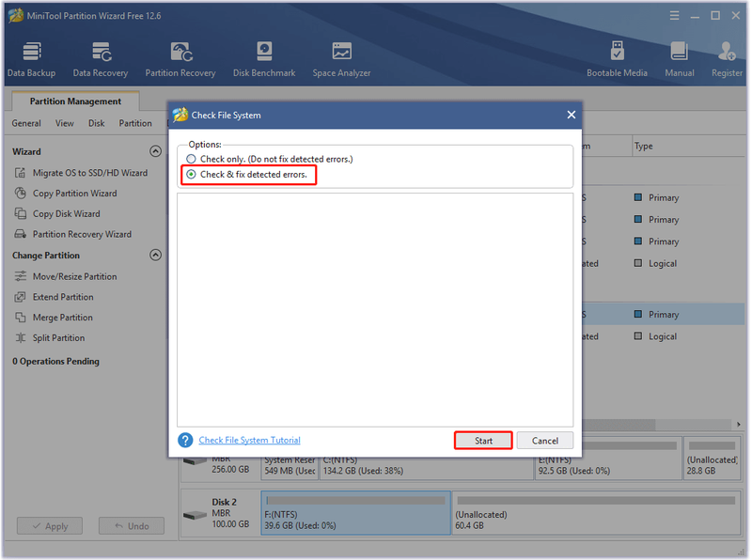The image size is (752, 560).
Task: Select "Check & fix detected errors" option
Action: coord(192,174)
